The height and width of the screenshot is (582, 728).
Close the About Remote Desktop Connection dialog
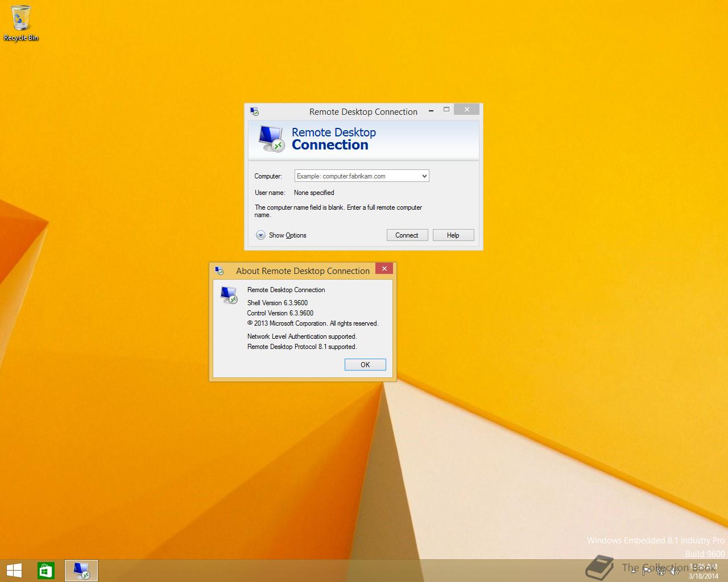click(384, 268)
